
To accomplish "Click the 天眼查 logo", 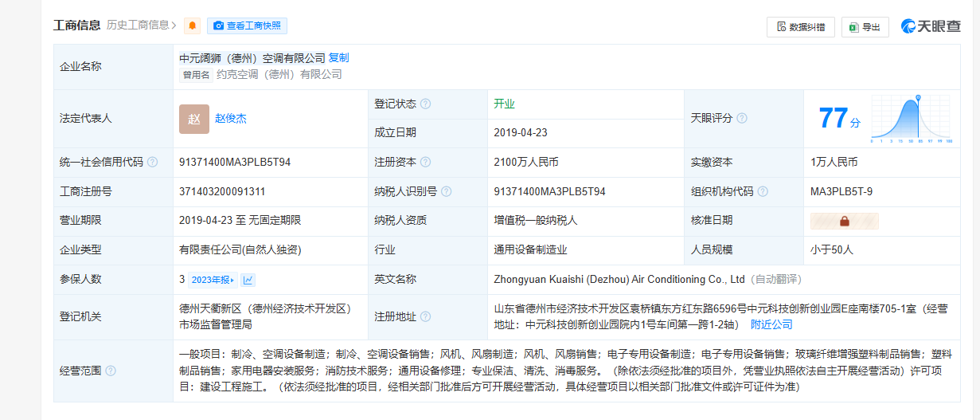I will pyautogui.click(x=931, y=26).
